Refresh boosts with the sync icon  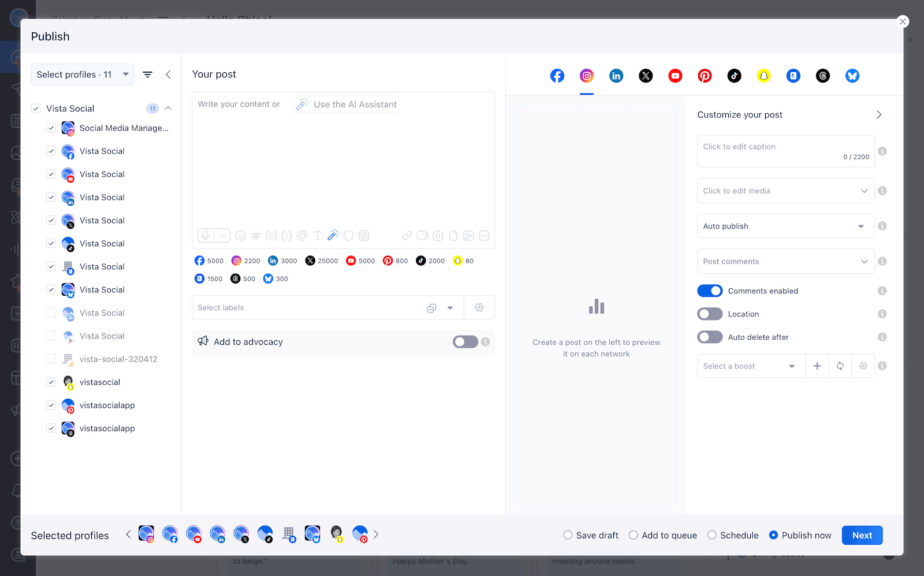[840, 366]
